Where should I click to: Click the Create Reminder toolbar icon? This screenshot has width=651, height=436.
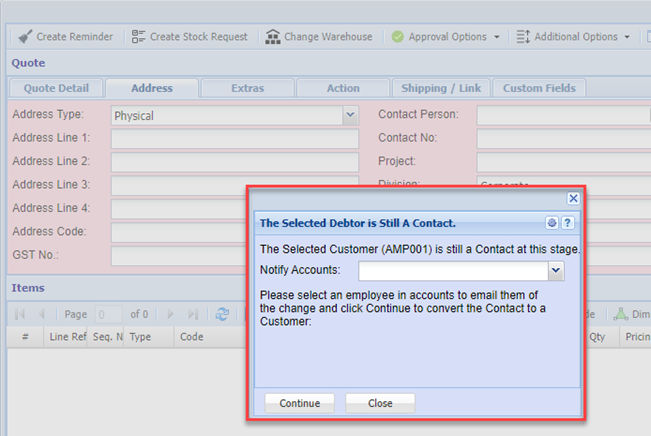(23, 37)
